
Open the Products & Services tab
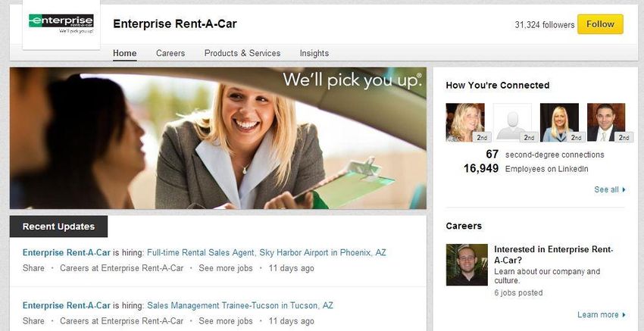[242, 53]
